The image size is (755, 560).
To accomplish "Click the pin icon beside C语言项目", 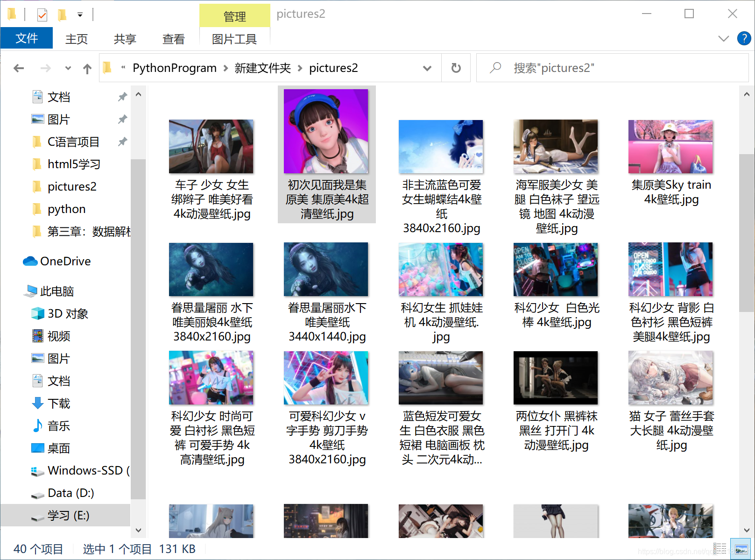I will [x=122, y=142].
